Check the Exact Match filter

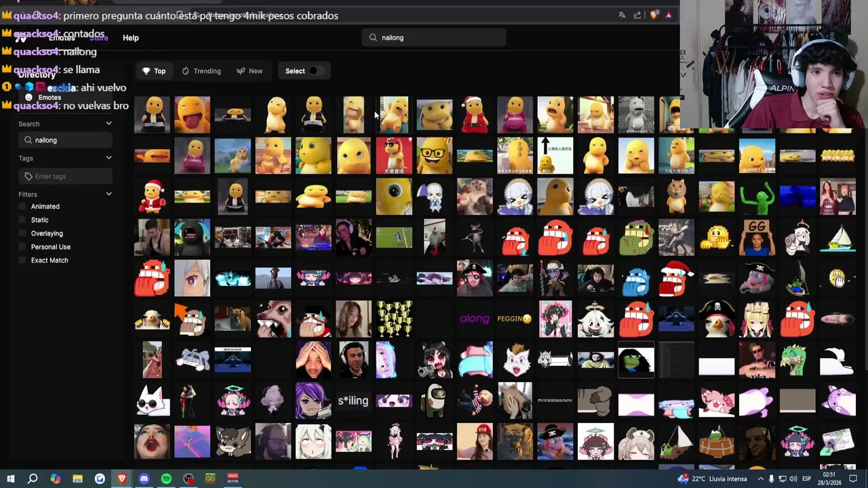click(x=22, y=260)
